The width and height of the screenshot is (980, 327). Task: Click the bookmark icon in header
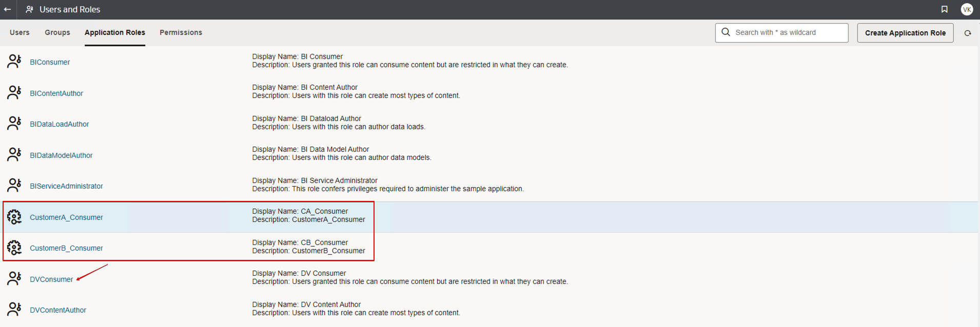[x=944, y=9]
